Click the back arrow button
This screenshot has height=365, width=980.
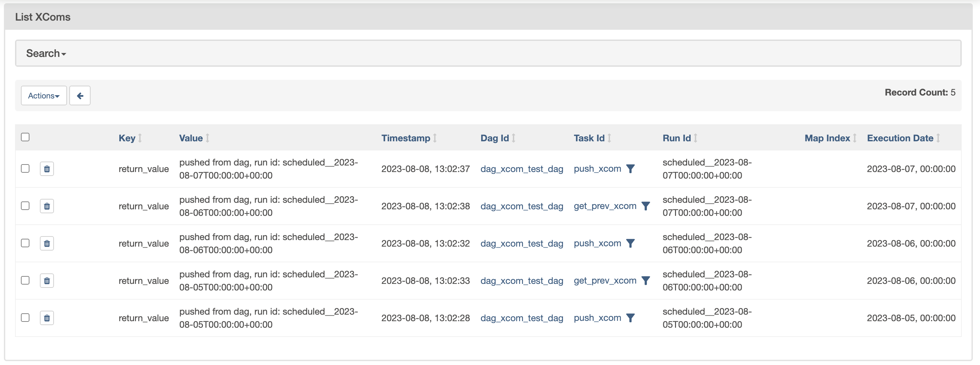point(80,96)
